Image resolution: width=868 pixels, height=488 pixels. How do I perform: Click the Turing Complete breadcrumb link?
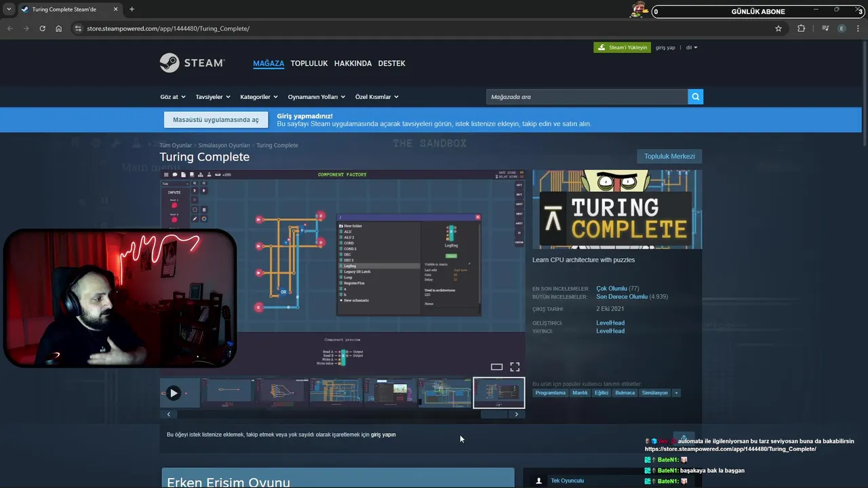(x=277, y=145)
